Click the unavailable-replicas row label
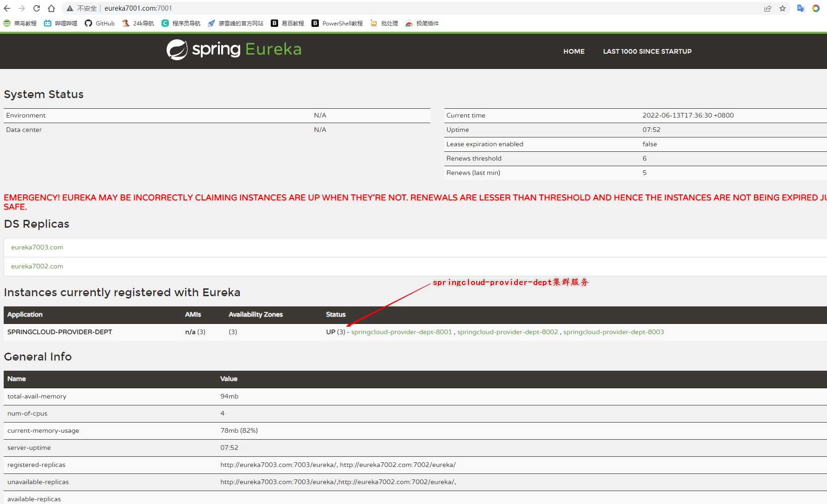 (x=38, y=482)
